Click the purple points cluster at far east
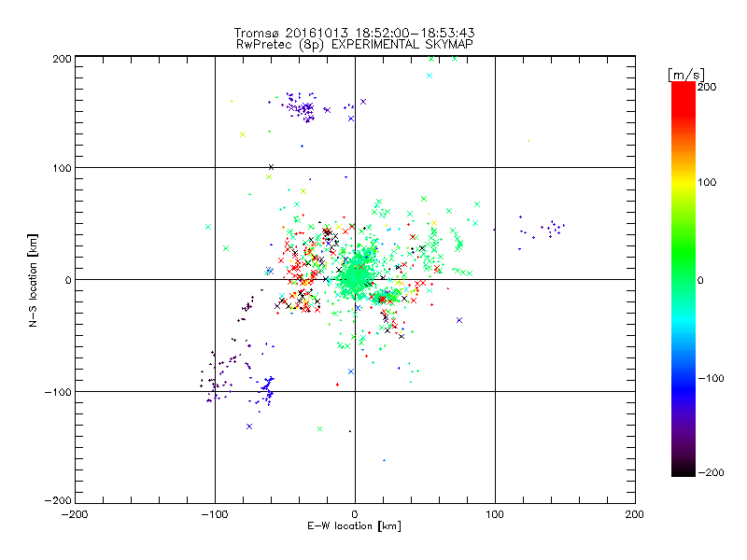The image size is (747, 560). click(x=552, y=229)
